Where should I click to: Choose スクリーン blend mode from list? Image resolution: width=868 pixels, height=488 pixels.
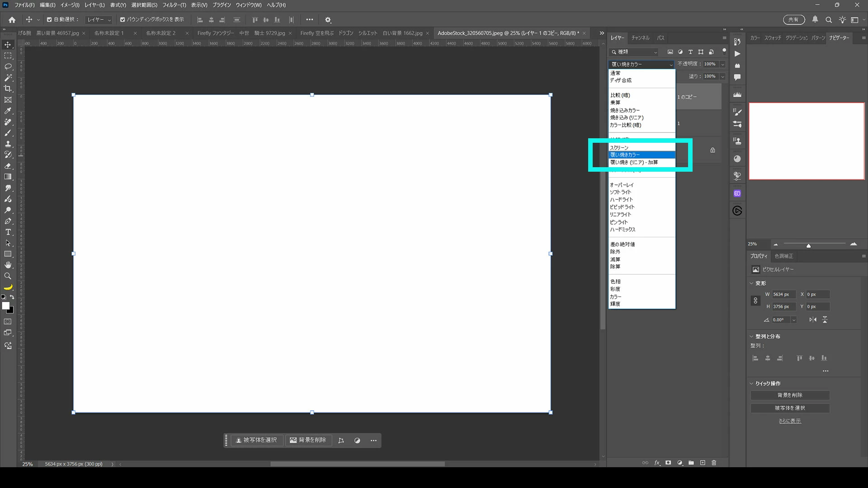pos(619,148)
